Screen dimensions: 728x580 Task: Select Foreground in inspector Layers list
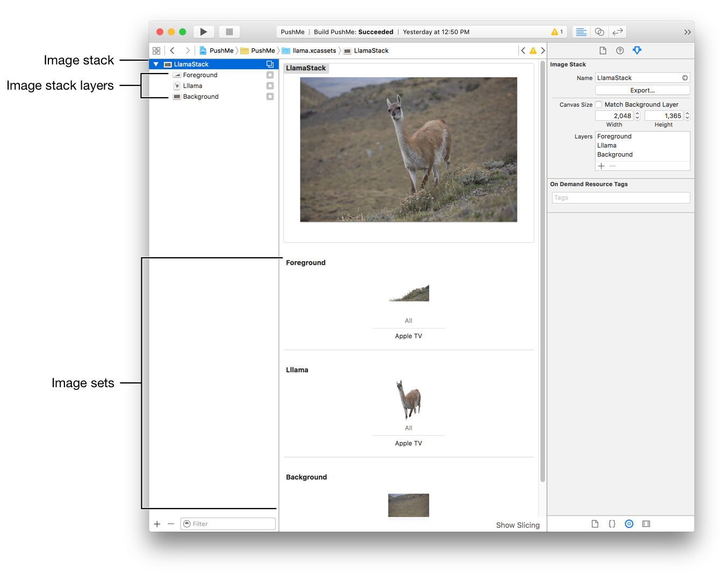tap(643, 136)
